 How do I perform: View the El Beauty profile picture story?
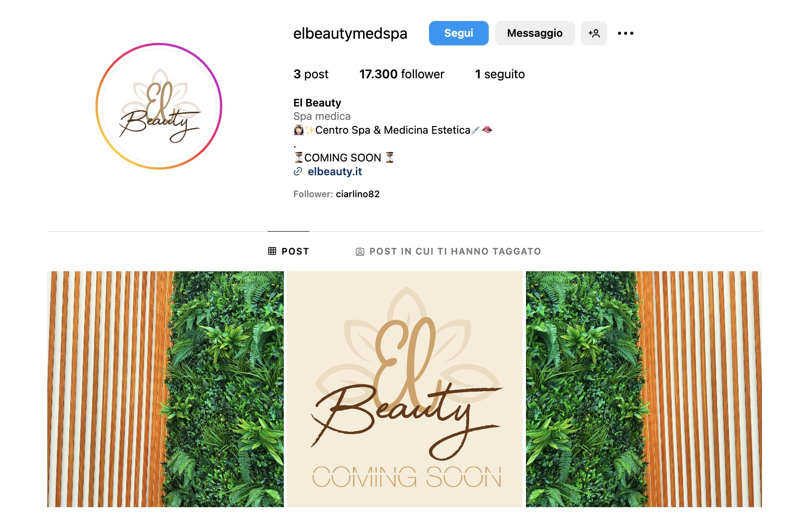click(159, 106)
